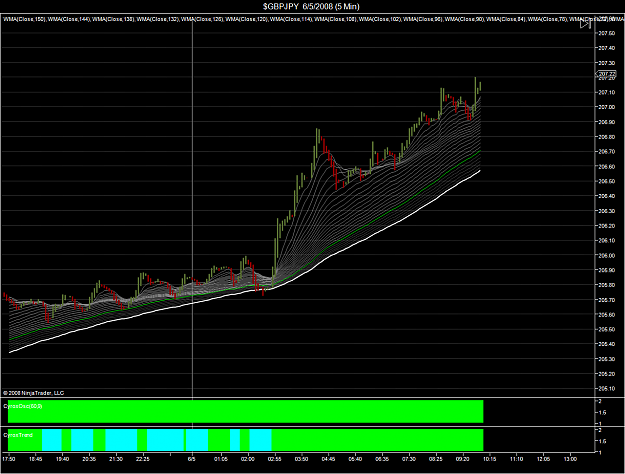Click the $GBPJPY 6/5/2008 (5 Min) chart title
Screen dimensions: 625x474
(x=311, y=6)
